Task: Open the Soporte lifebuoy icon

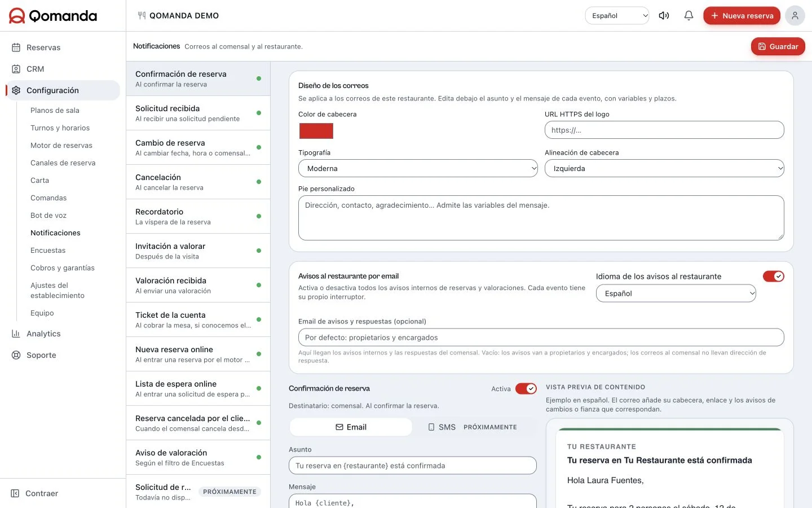Action: coord(16,355)
